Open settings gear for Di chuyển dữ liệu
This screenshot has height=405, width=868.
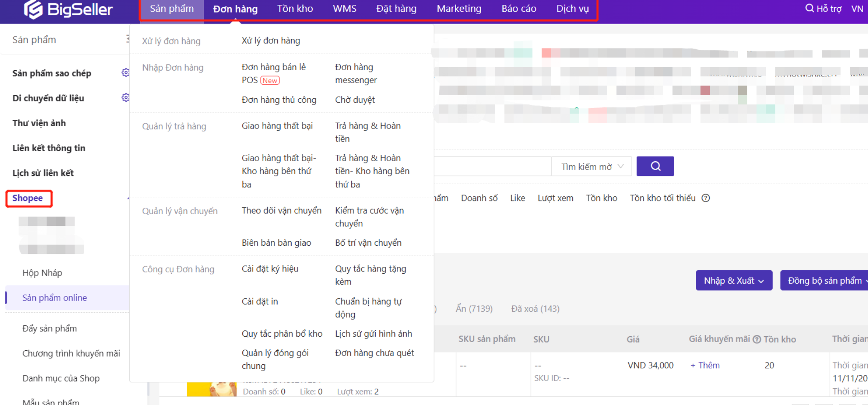pyautogui.click(x=125, y=97)
